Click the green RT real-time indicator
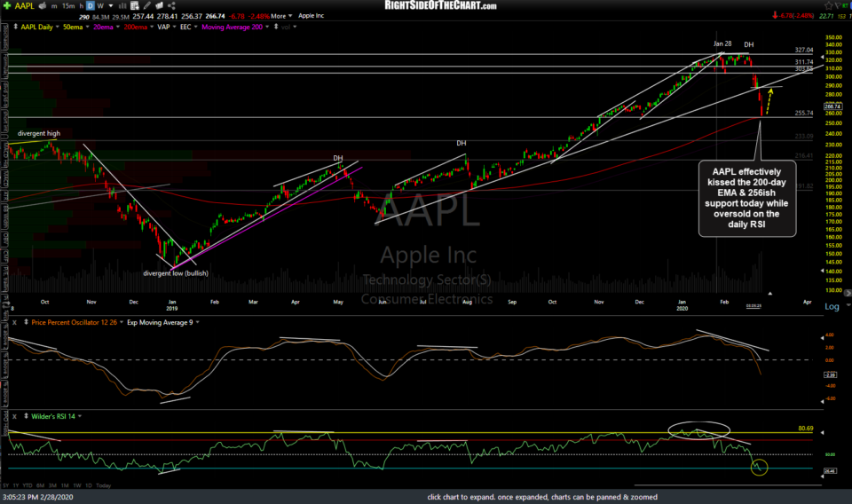852x504 pixels. 845,5
